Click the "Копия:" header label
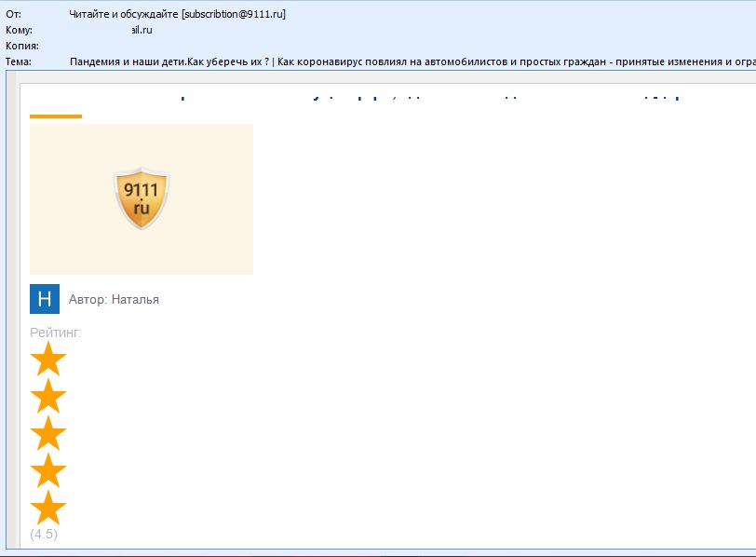Image resolution: width=756 pixels, height=557 pixels. click(x=20, y=46)
